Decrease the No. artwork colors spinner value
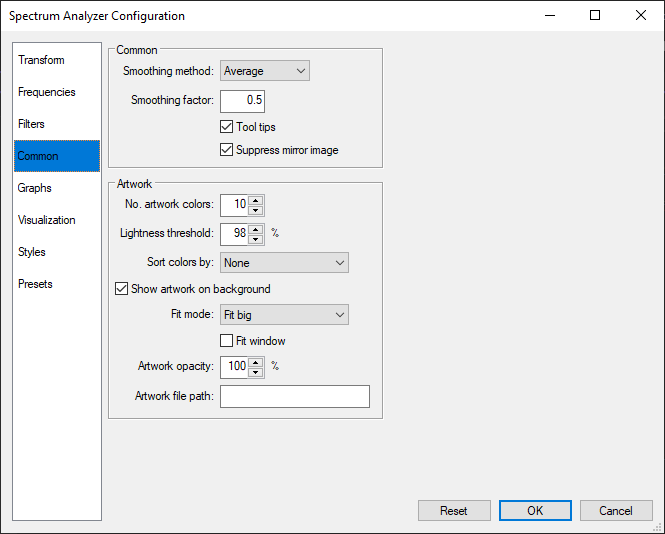This screenshot has width=665, height=534. (256, 210)
